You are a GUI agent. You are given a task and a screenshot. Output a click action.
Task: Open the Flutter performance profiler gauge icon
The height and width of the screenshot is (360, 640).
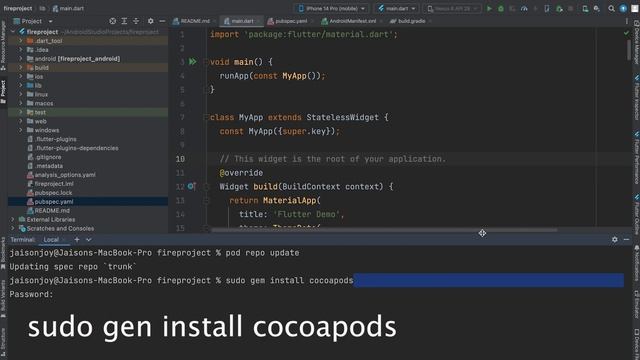click(x=524, y=9)
